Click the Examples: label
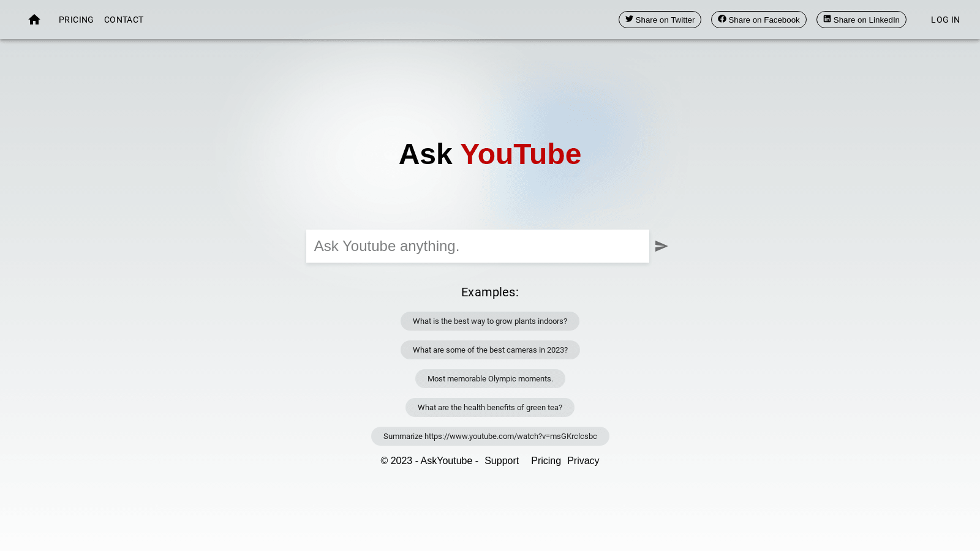The height and width of the screenshot is (551, 980). pos(490,292)
